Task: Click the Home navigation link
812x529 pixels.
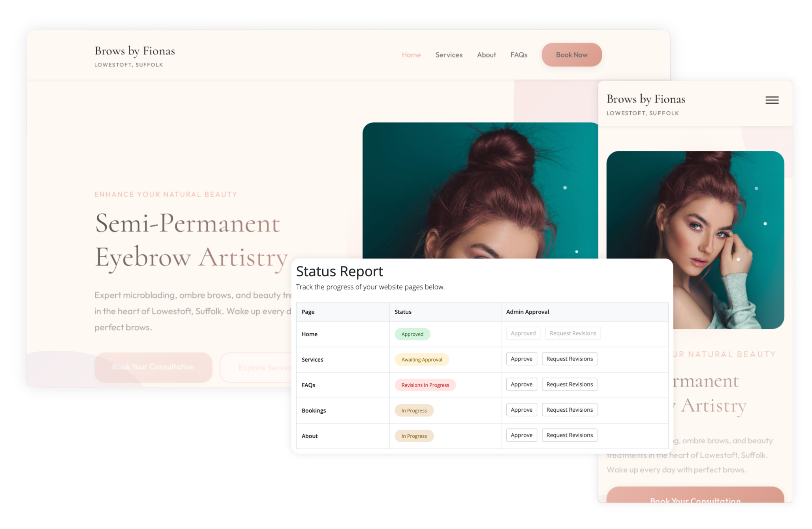Action: pos(411,55)
